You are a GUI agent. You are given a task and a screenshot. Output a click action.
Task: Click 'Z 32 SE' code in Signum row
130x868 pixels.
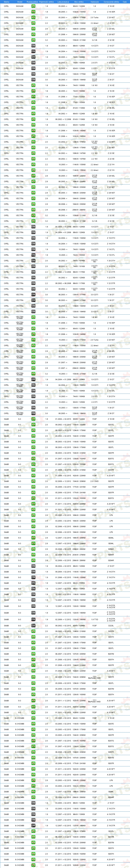(111, 40)
